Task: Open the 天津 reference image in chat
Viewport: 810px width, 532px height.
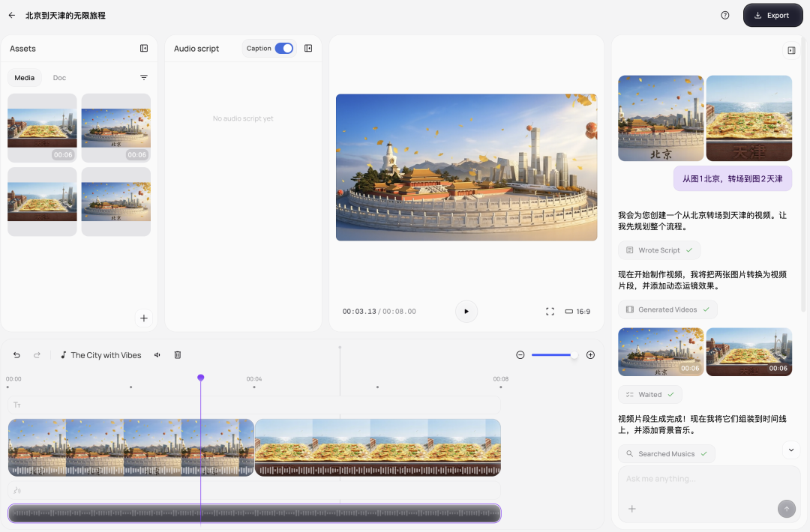Action: [x=749, y=118]
